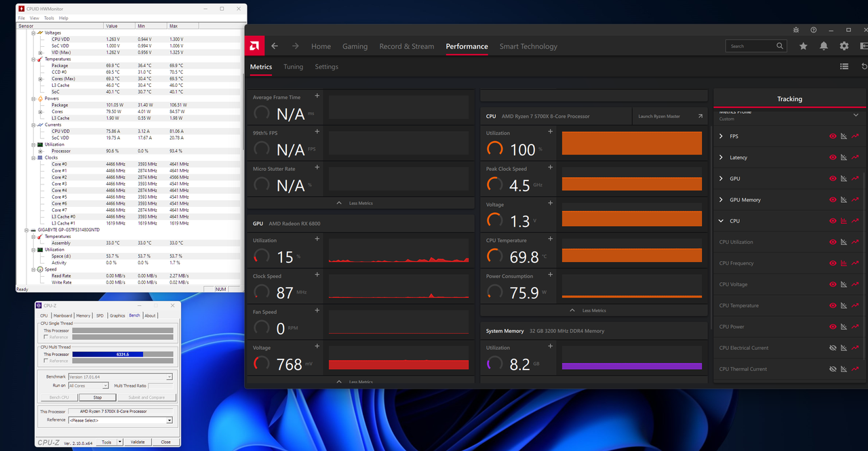The width and height of the screenshot is (868, 451).
Task: Expand the FPS tracking group
Action: point(721,136)
